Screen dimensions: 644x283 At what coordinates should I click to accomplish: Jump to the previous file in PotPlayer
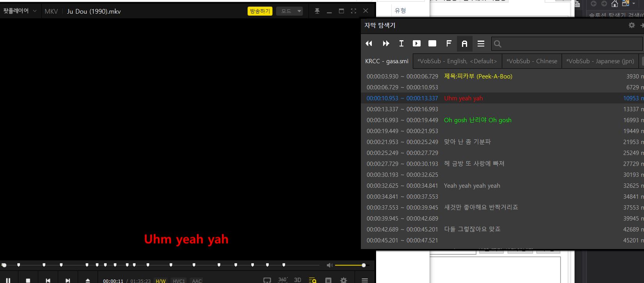click(x=48, y=280)
